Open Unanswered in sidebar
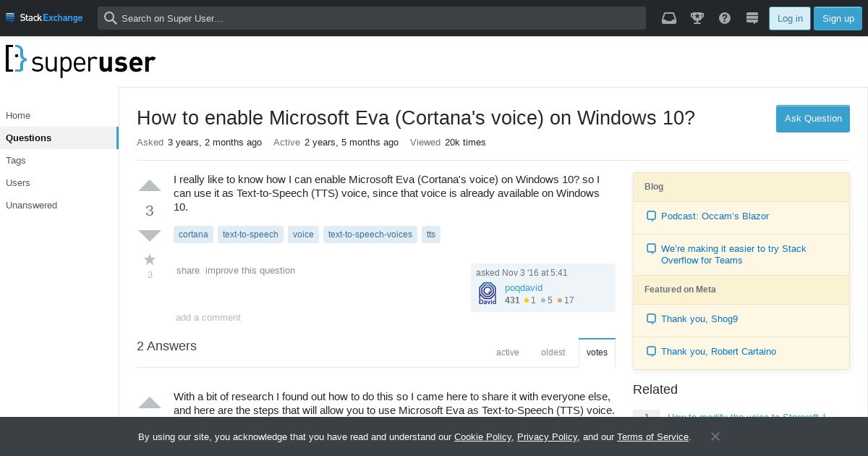868x456 pixels. 59,206
